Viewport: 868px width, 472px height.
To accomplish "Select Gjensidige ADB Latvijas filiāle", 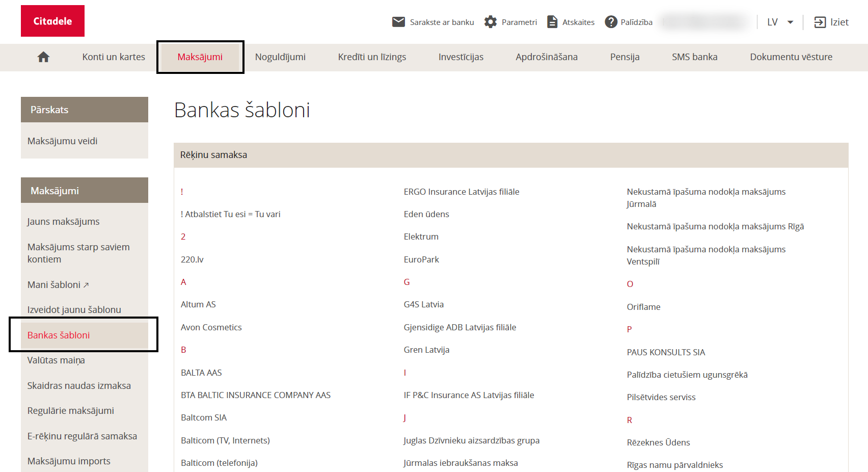I will click(x=460, y=327).
